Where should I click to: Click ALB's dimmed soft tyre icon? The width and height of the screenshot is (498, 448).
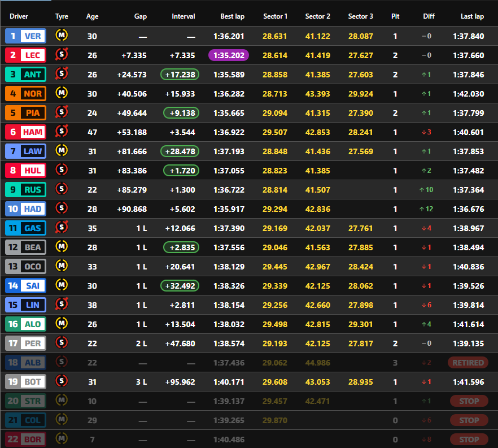point(62,362)
